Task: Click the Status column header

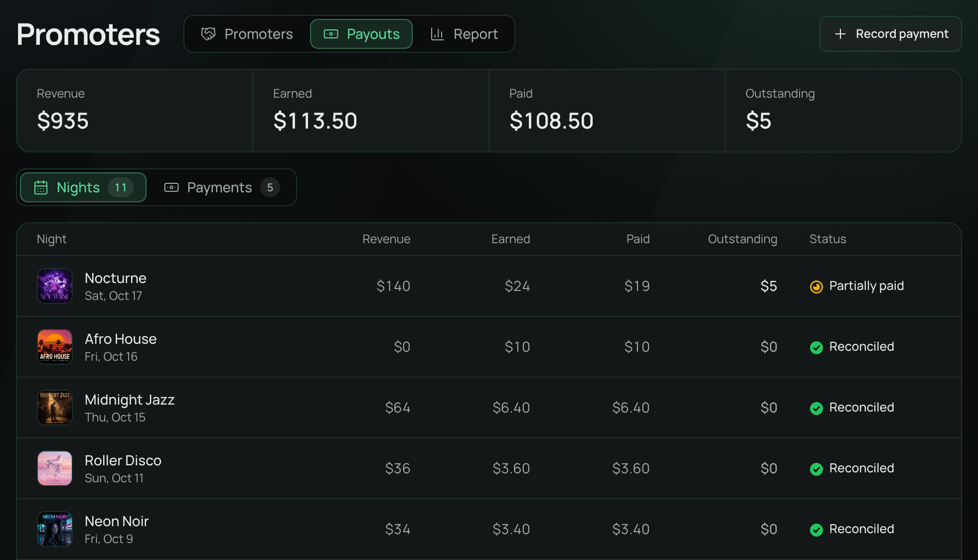Action: pyautogui.click(x=827, y=239)
